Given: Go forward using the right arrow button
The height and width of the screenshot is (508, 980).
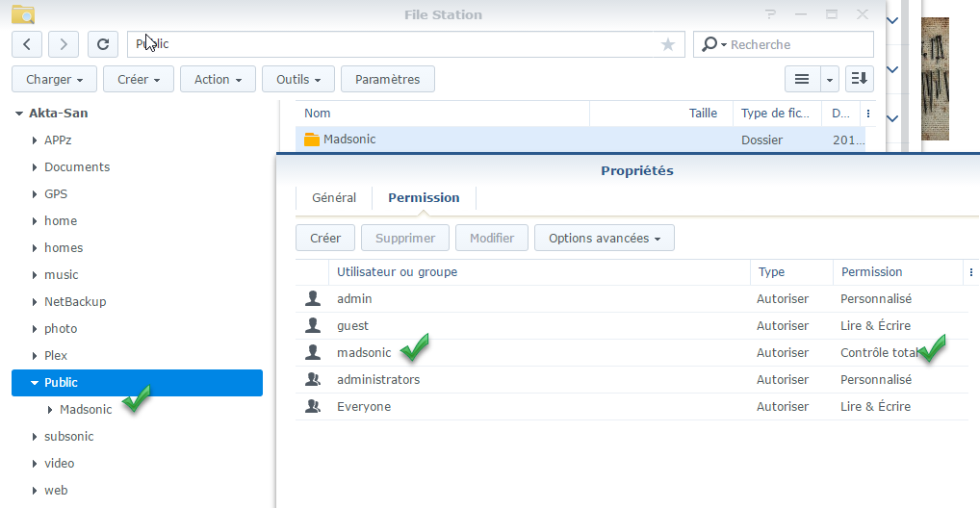Looking at the screenshot, I should pyautogui.click(x=64, y=44).
